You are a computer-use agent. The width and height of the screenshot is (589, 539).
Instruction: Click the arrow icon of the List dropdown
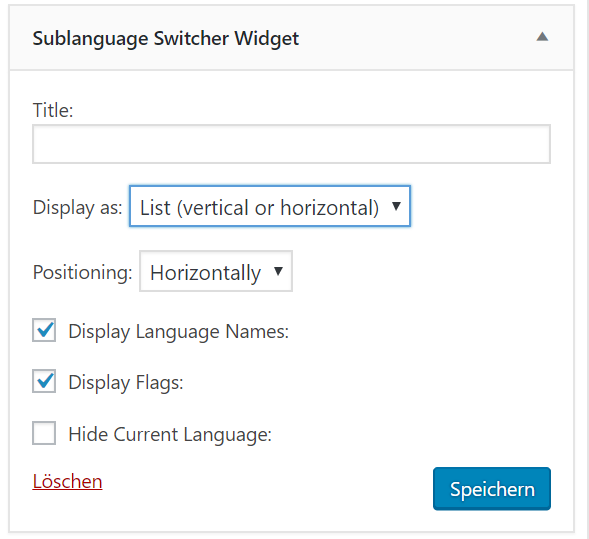[x=396, y=206]
